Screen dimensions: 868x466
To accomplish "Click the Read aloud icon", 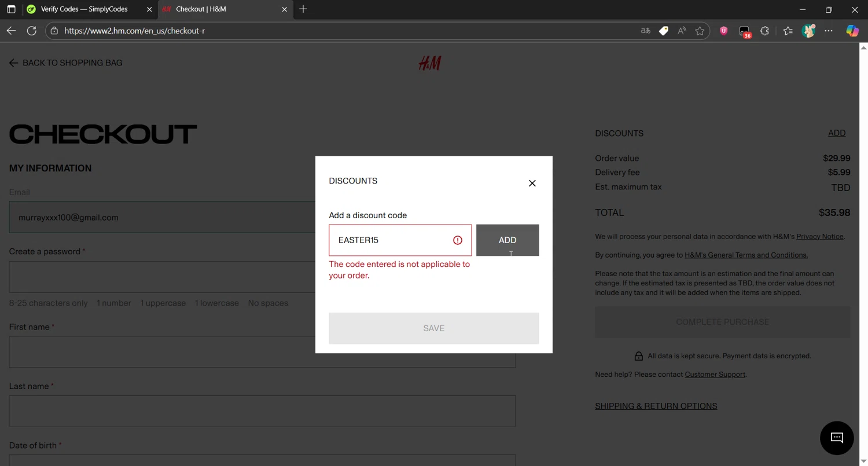I will [682, 31].
